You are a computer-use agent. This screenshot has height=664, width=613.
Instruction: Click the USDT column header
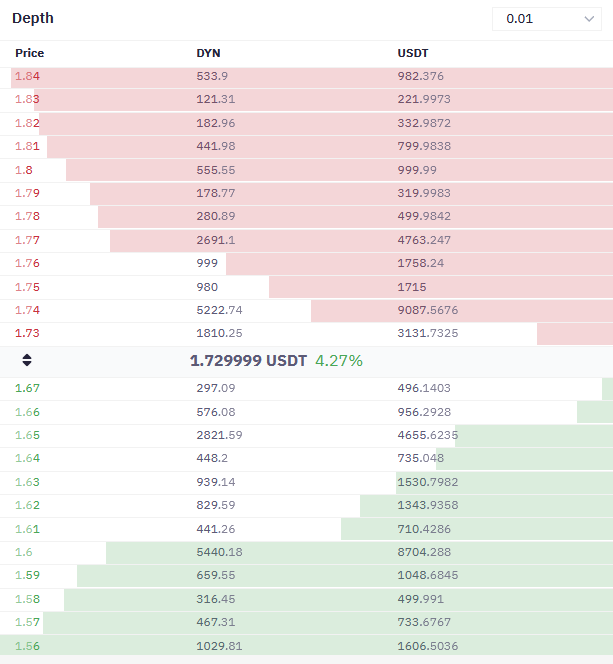point(413,53)
